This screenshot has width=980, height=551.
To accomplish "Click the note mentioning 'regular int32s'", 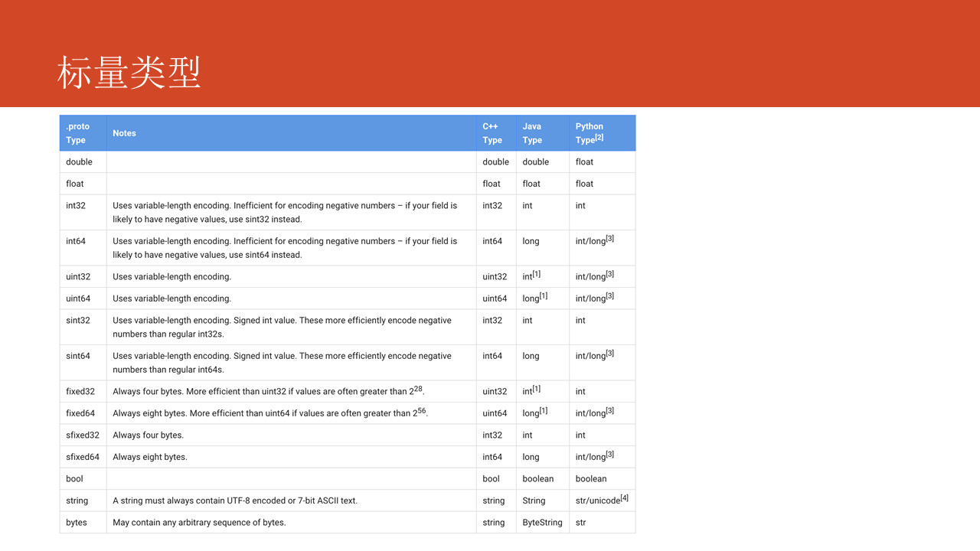I will pyautogui.click(x=282, y=327).
